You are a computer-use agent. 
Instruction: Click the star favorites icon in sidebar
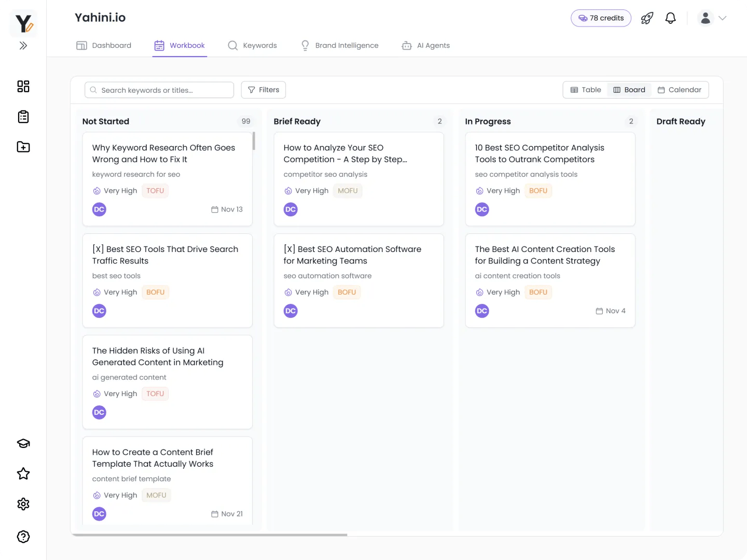point(23,473)
